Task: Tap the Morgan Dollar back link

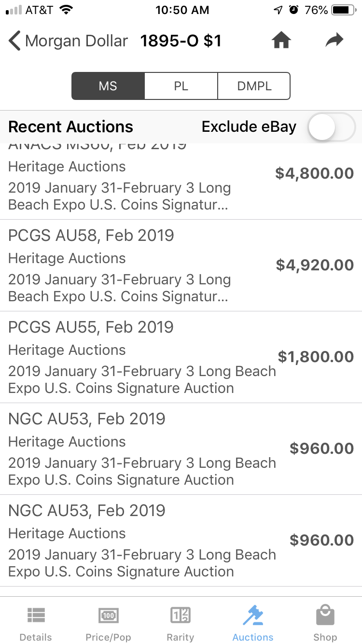Action: click(76, 41)
